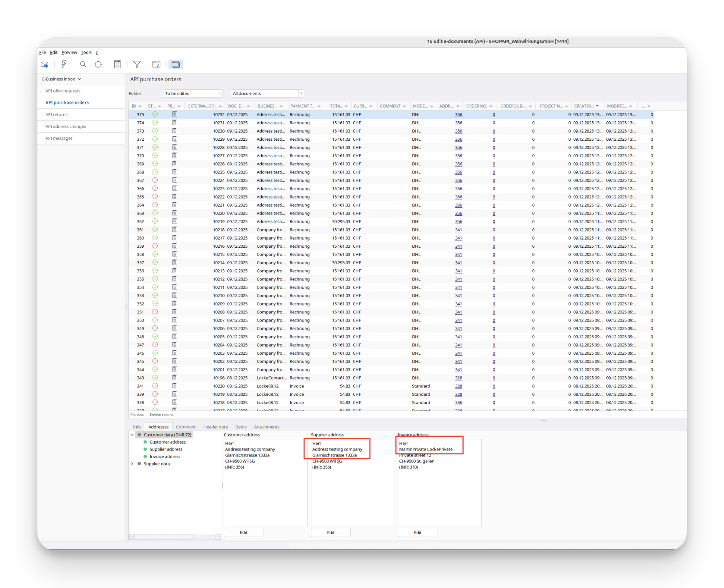This screenshot has height=588, width=724.
Task: Click the envelope send/receive toolbar icon
Action: point(44,65)
